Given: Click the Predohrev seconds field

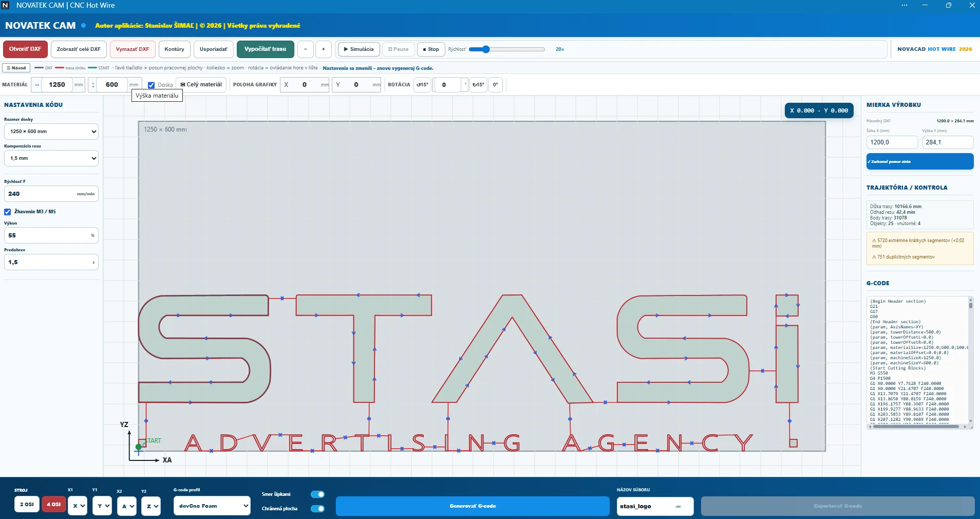Looking at the screenshot, I should pyautogui.click(x=51, y=262).
